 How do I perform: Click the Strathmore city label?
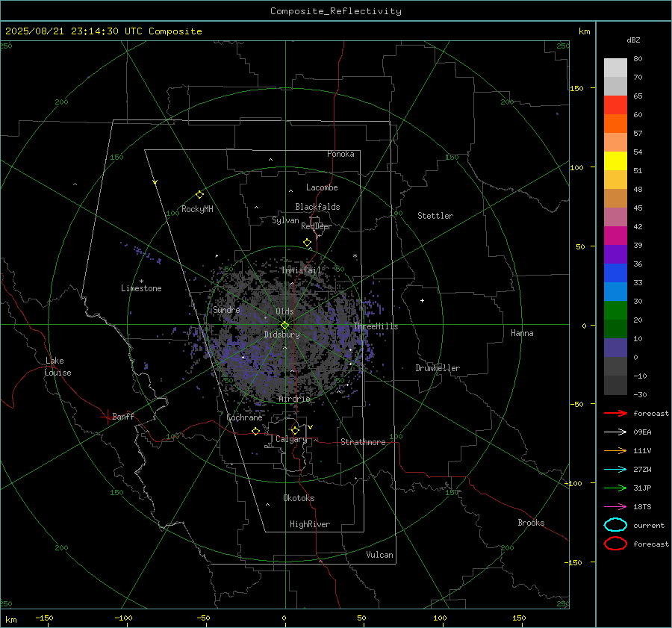tap(363, 442)
